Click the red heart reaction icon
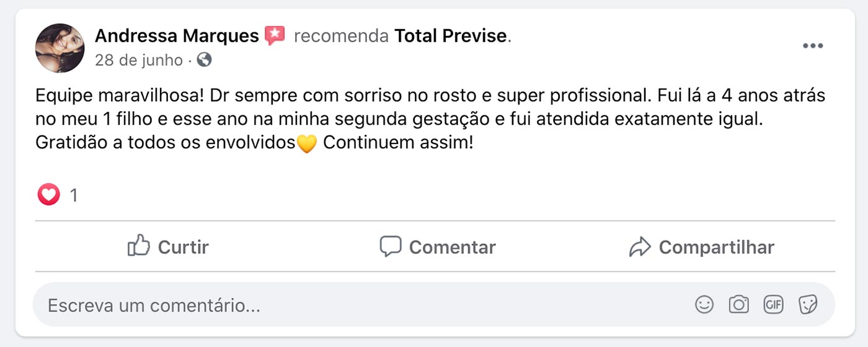Image resolution: width=868 pixels, height=347 pixels. 48,195
